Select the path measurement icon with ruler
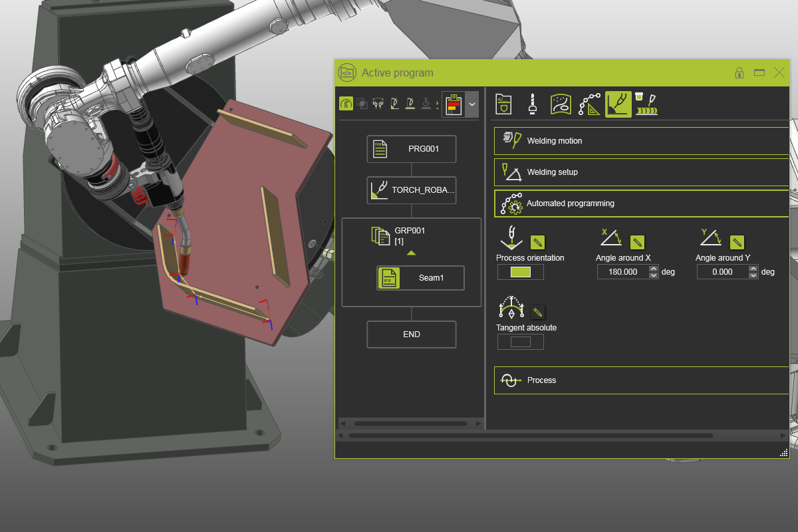This screenshot has width=798, height=532. pos(589,104)
